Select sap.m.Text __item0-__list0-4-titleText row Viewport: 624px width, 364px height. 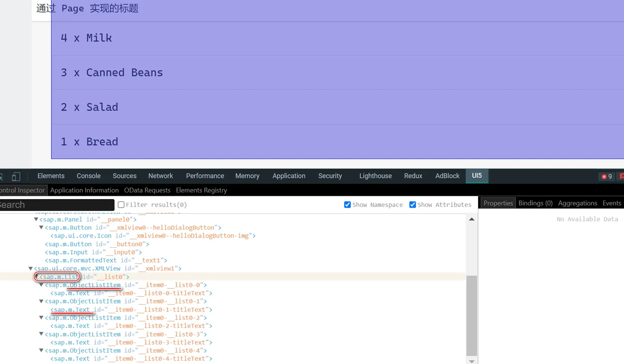point(131,359)
